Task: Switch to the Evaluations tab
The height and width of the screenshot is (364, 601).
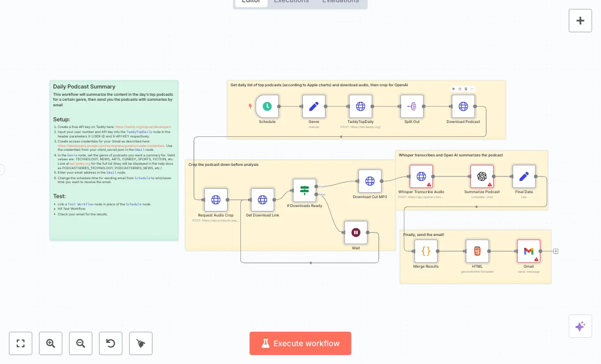Action: click(x=340, y=2)
